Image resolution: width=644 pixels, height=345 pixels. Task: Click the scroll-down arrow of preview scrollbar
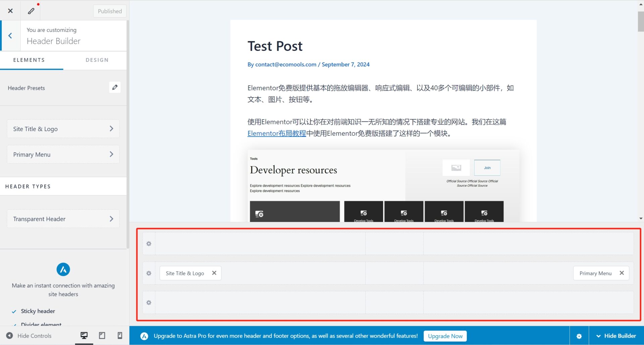click(x=641, y=218)
